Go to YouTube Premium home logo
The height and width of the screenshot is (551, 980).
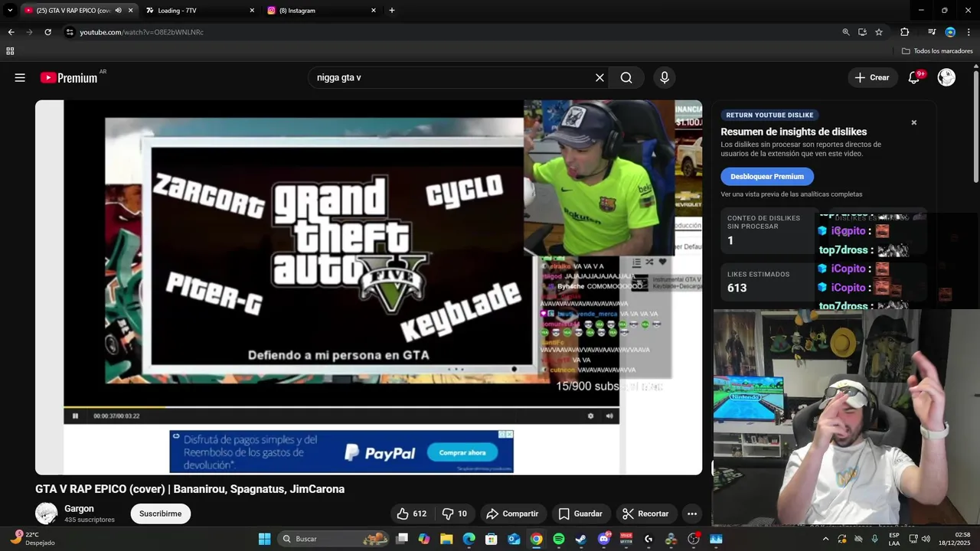point(69,77)
